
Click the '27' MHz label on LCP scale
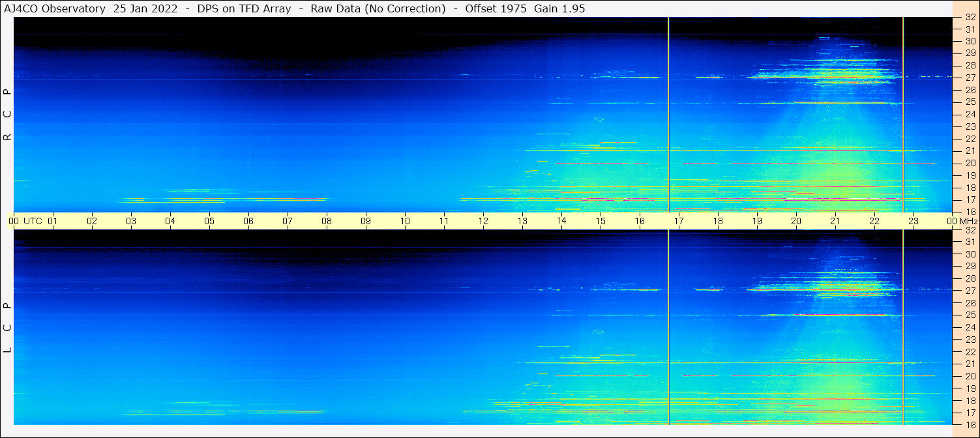(970, 291)
